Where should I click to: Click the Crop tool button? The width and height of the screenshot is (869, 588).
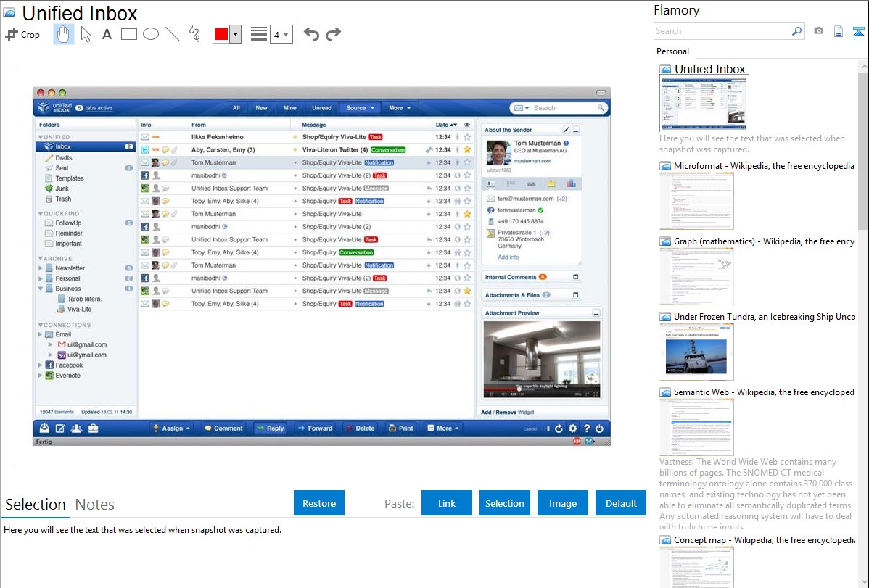22,34
